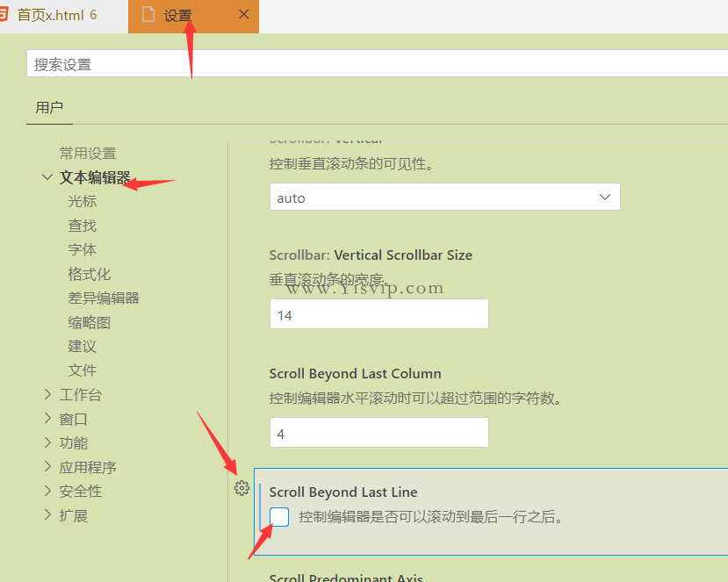This screenshot has height=582, width=728.
Task: Select the 用户 settings tab
Action: [49, 108]
